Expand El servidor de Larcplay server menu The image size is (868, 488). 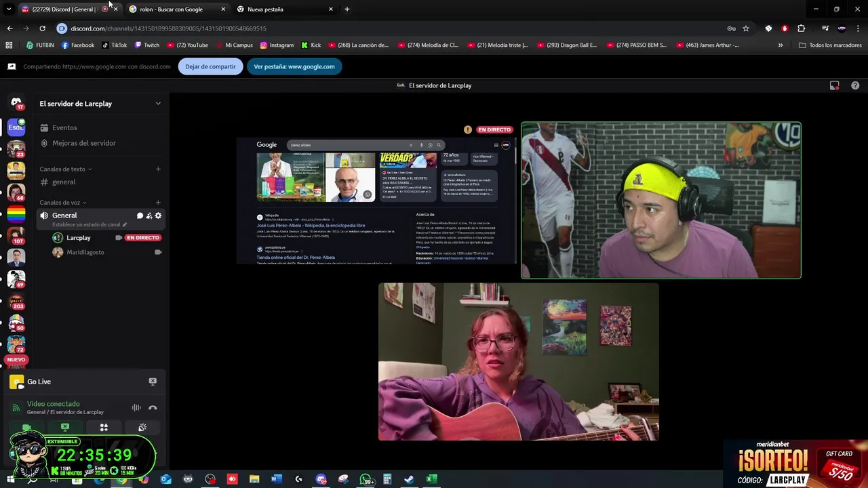(x=158, y=104)
